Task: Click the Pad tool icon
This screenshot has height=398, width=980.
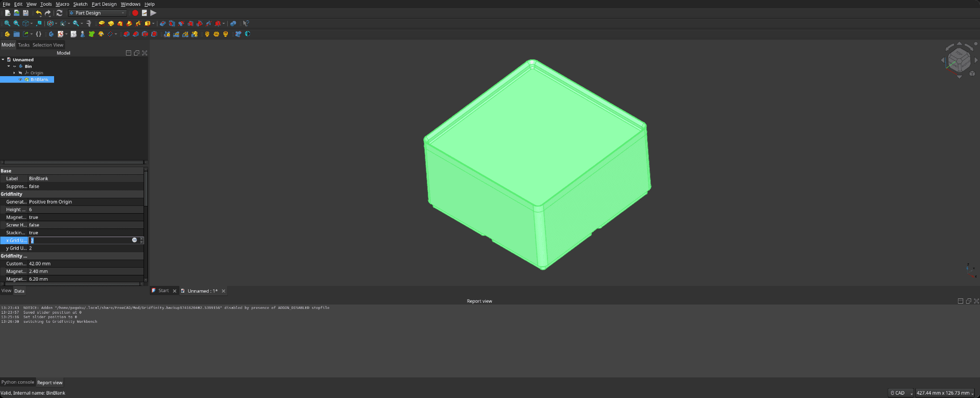Action: point(101,23)
